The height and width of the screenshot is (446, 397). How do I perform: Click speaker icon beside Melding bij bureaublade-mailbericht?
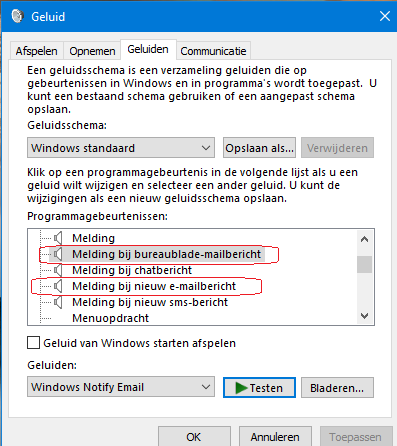click(58, 254)
